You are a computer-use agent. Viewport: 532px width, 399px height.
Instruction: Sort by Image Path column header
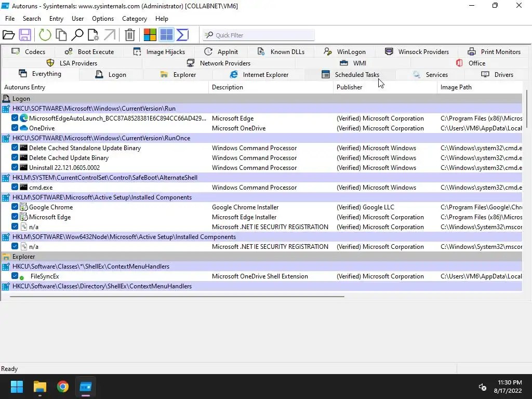pos(480,87)
